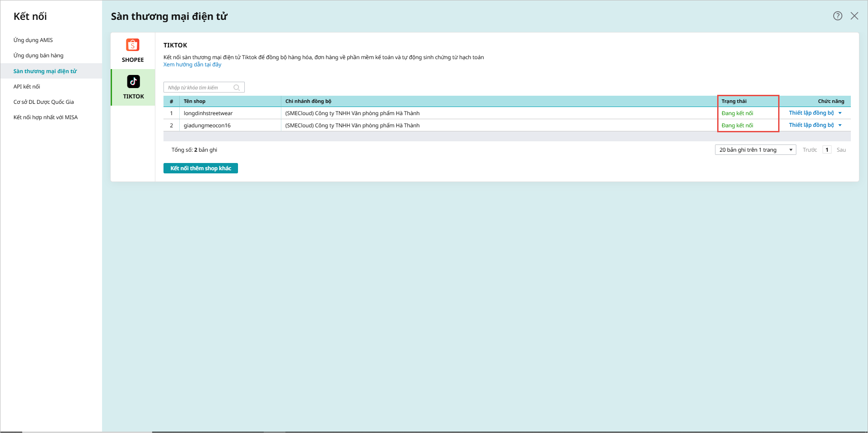Close the Kết nối dialog
Screen dimensions: 868x433
(854, 16)
